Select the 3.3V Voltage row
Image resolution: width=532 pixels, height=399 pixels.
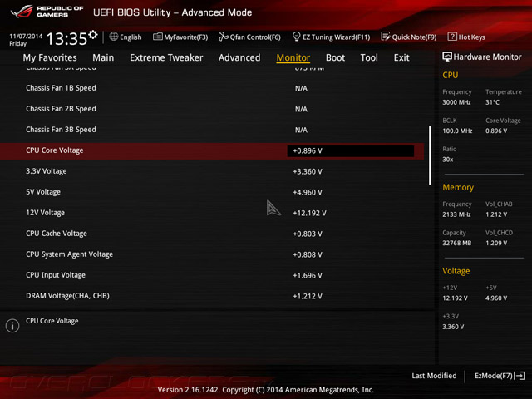[212, 171]
